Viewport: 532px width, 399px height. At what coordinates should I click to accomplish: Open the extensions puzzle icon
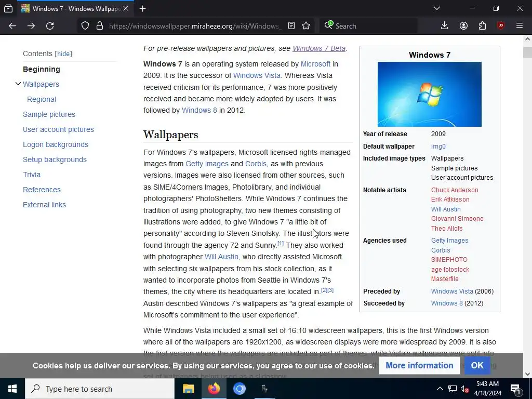(x=482, y=26)
